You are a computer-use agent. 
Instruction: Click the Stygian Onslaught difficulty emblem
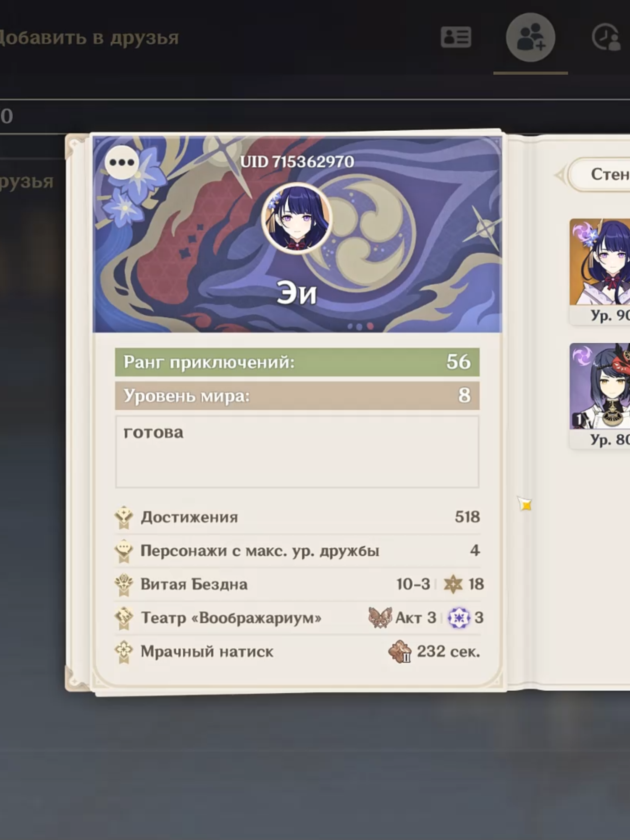[400, 652]
